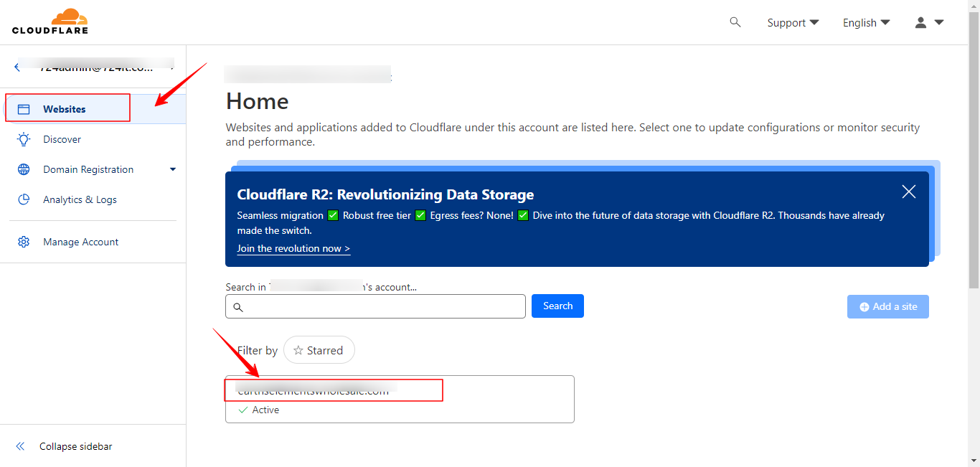This screenshot has height=467, width=980.
Task: Expand the Domain Registration chevron
Action: pyautogui.click(x=172, y=169)
